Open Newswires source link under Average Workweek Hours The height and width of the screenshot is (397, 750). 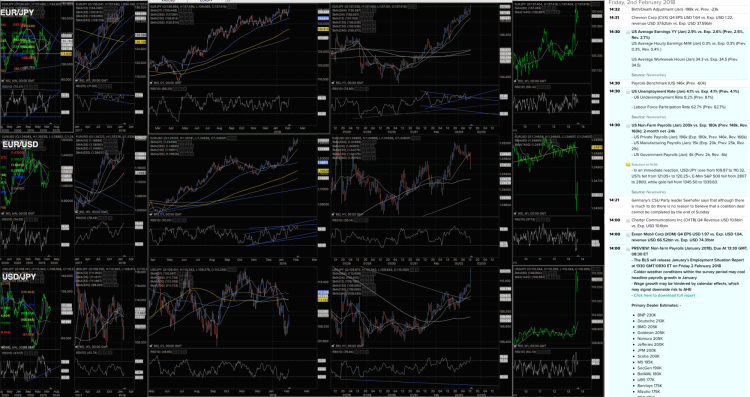(655, 75)
